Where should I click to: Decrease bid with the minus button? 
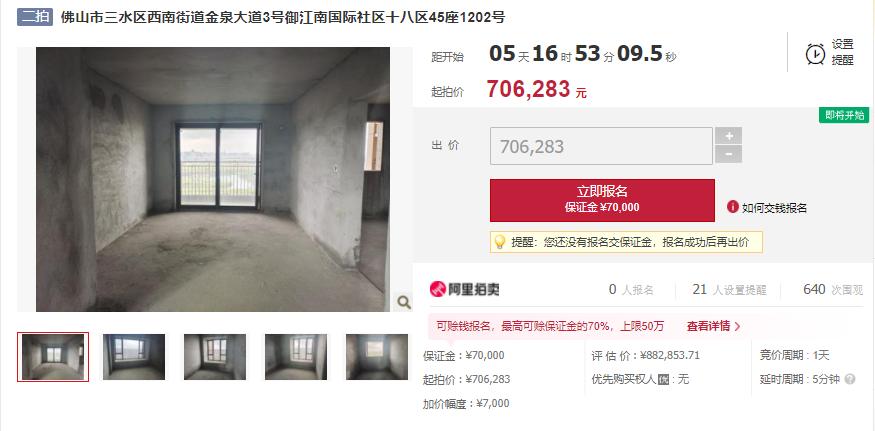point(728,154)
